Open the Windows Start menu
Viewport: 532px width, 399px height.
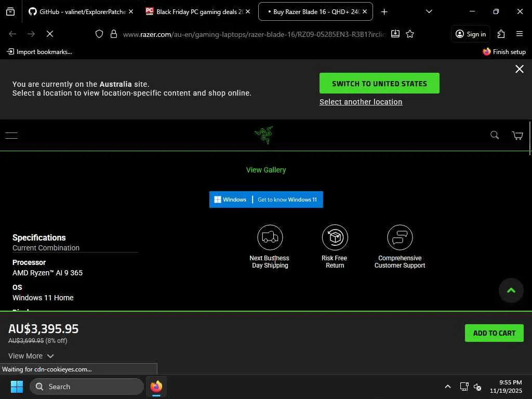point(17,387)
